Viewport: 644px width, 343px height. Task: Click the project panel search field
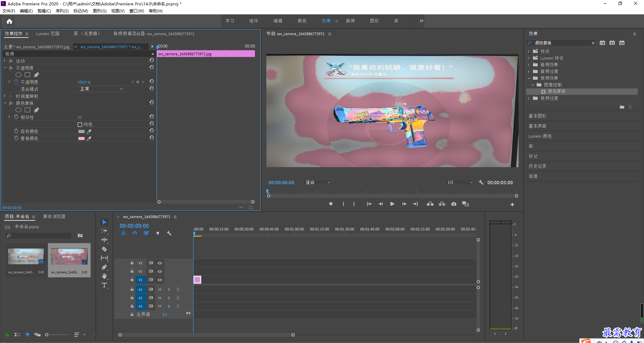(x=38, y=235)
